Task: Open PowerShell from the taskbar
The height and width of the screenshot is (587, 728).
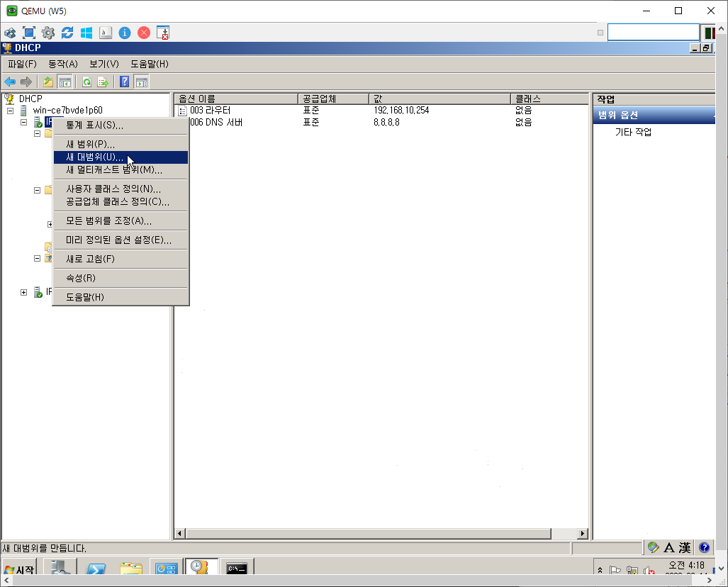Action: (96, 568)
